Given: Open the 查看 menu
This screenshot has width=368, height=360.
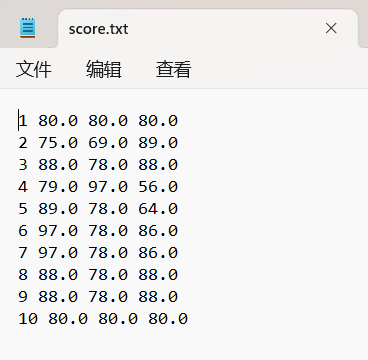Looking at the screenshot, I should pyautogui.click(x=174, y=69).
